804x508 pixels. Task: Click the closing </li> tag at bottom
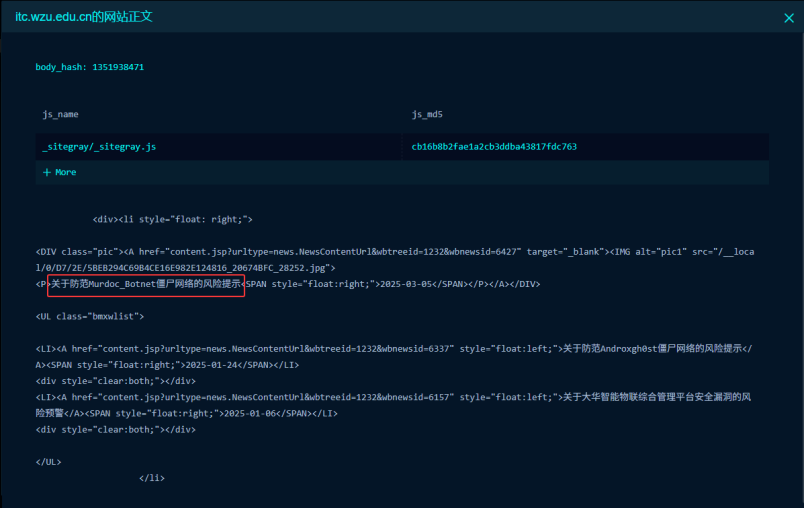(x=151, y=478)
